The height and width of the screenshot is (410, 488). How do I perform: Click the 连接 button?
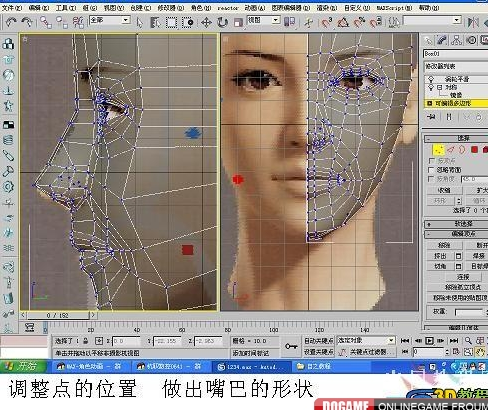click(463, 277)
